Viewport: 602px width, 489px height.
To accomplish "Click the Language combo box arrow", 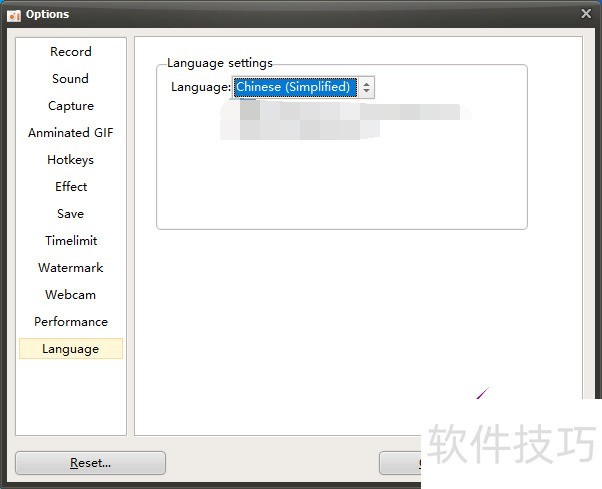I will click(x=367, y=87).
